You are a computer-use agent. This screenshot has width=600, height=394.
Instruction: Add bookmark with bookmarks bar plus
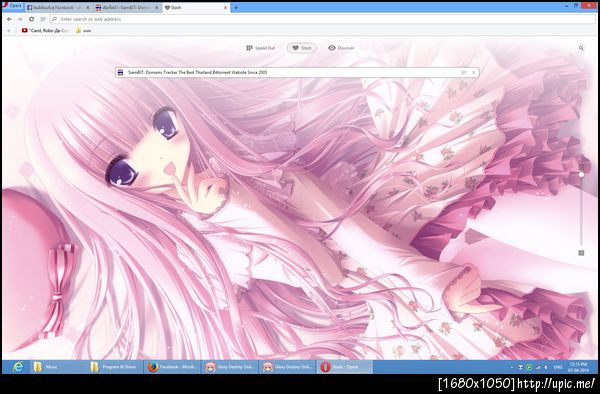(9, 30)
